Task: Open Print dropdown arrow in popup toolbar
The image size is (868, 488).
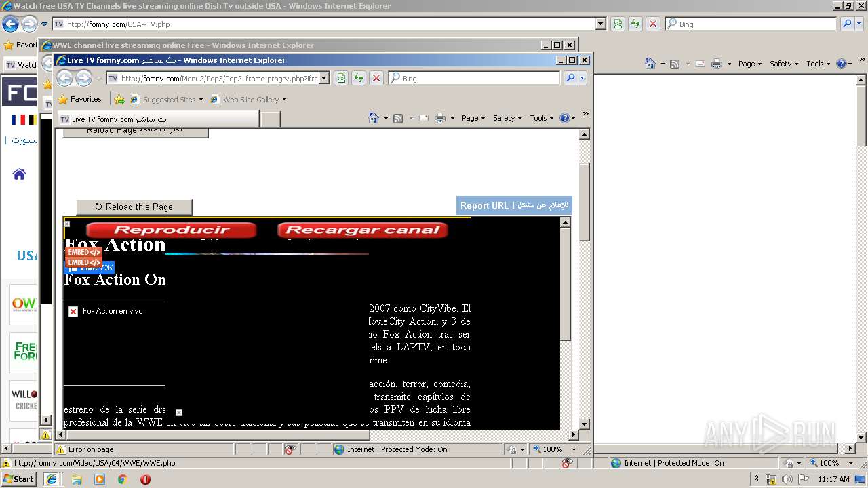Action: [x=452, y=118]
